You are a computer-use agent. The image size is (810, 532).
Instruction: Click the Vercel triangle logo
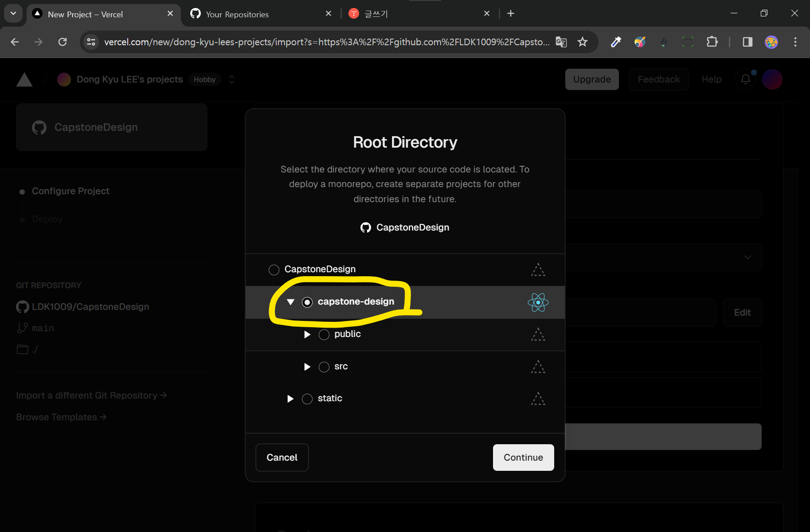click(24, 80)
